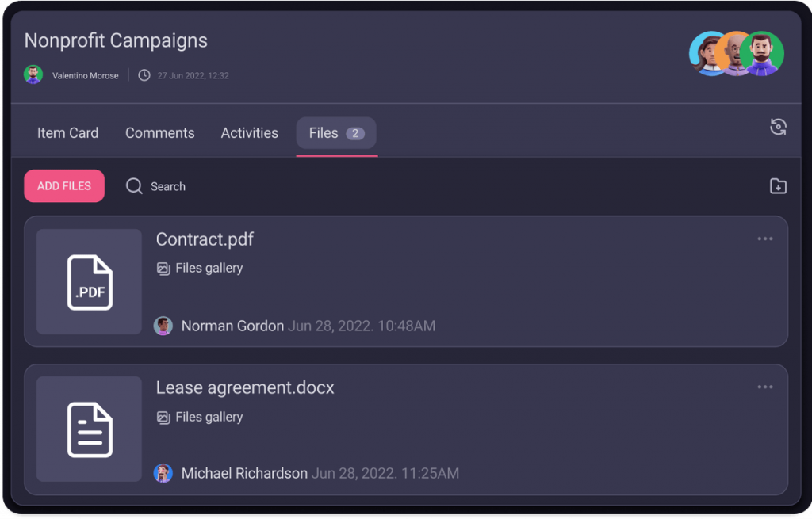The width and height of the screenshot is (812, 519).
Task: Click the document icon for Lease agreement.docx
Action: click(89, 429)
